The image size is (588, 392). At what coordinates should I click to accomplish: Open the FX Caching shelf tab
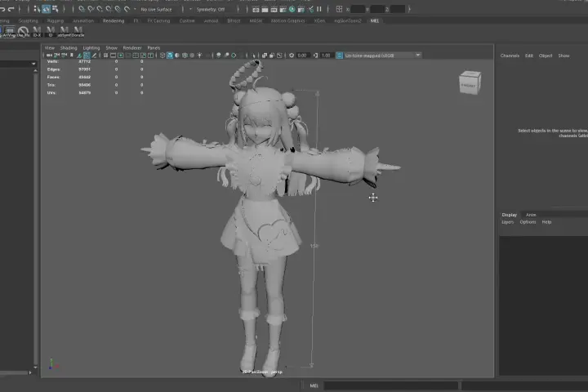coord(158,20)
